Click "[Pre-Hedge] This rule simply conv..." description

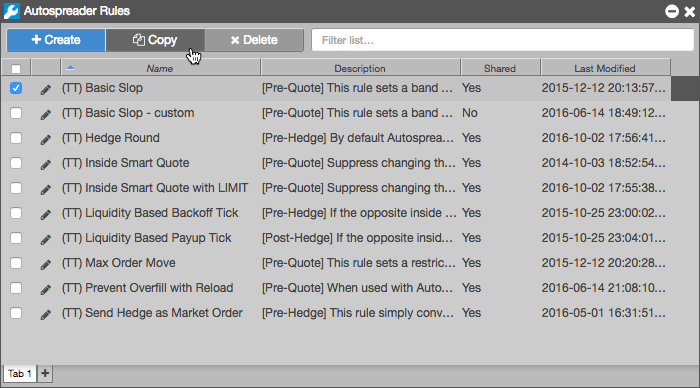point(358,313)
